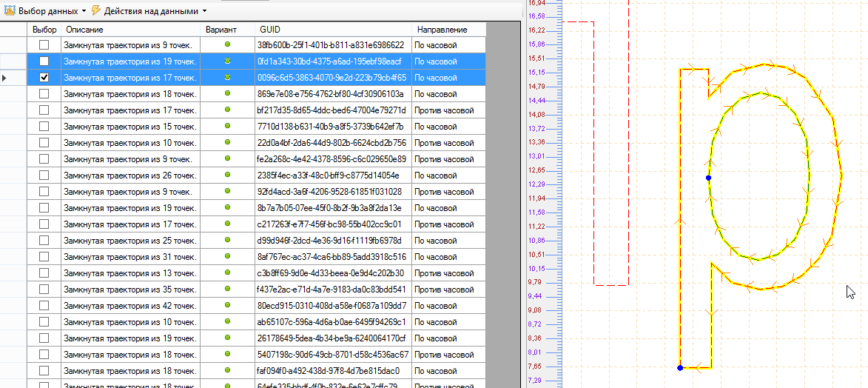Viewport: 868px width, 388px height.
Task: Click the green variant dot for GUID bf217d35
Action: pyautogui.click(x=227, y=110)
